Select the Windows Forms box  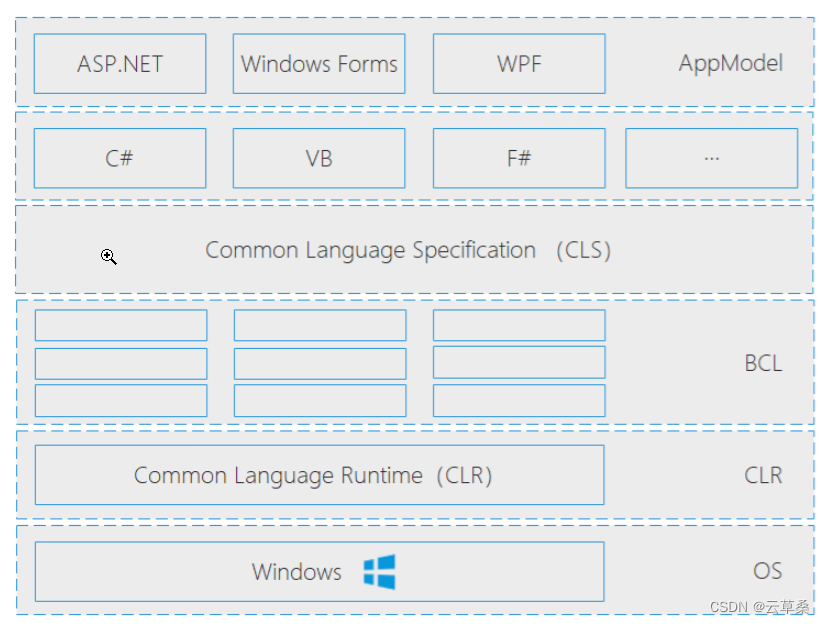coord(319,64)
